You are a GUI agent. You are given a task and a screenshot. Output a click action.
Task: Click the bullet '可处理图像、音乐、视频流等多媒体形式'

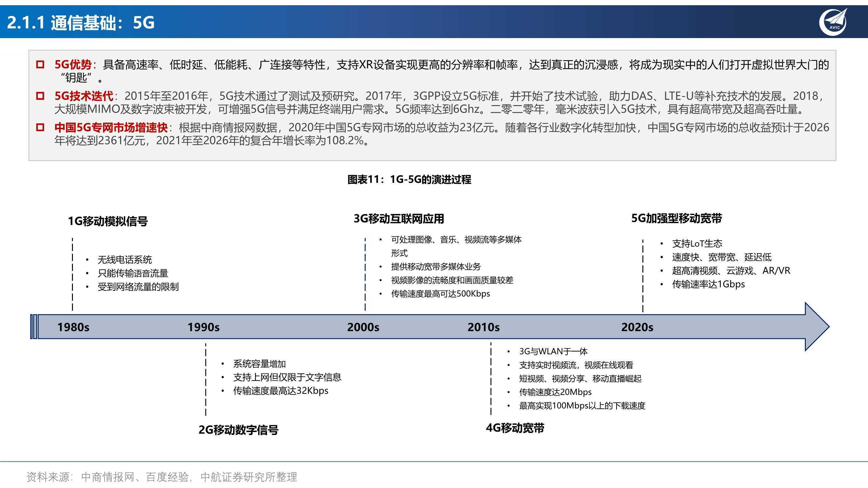pos(456,246)
